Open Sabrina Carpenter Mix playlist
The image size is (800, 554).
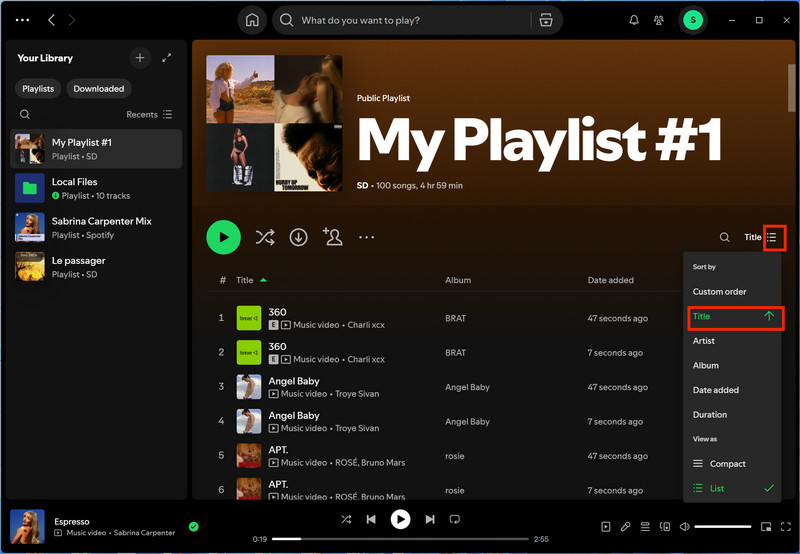96,228
